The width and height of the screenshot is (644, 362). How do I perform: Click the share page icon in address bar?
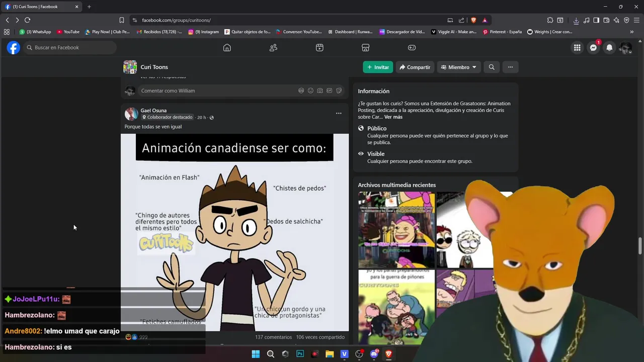tap(461, 20)
